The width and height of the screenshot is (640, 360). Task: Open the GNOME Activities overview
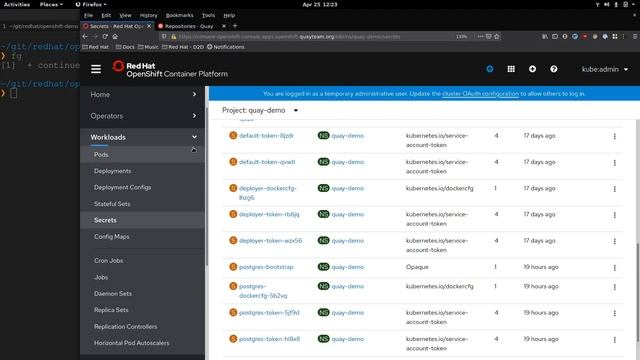[x=17, y=4]
